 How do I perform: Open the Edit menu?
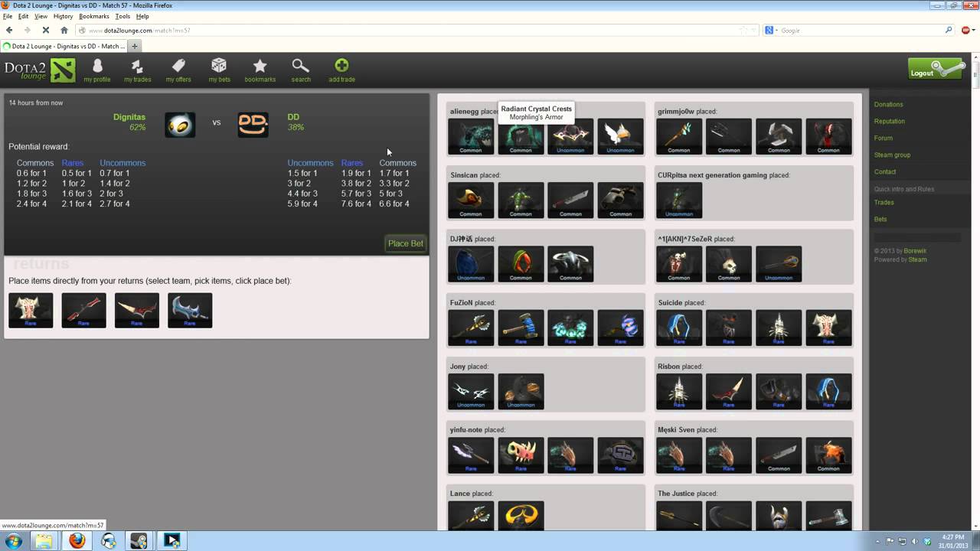(24, 16)
